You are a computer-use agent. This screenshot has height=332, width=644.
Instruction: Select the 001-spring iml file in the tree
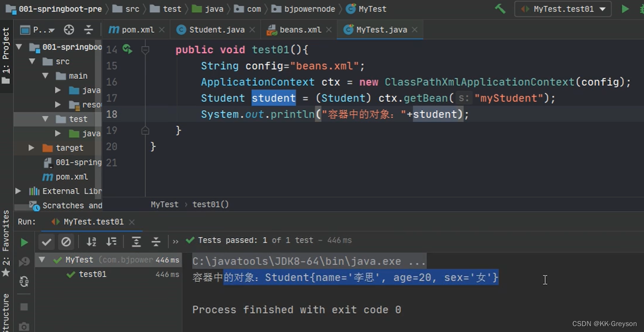(x=72, y=162)
